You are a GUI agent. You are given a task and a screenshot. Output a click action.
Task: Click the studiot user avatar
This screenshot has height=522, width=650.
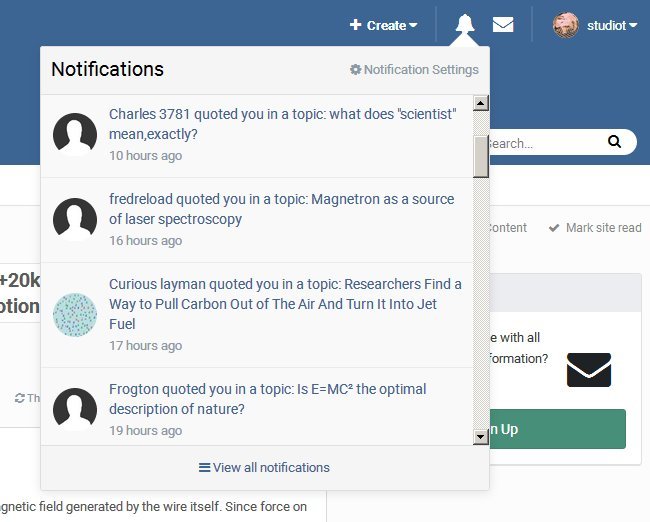tap(565, 25)
